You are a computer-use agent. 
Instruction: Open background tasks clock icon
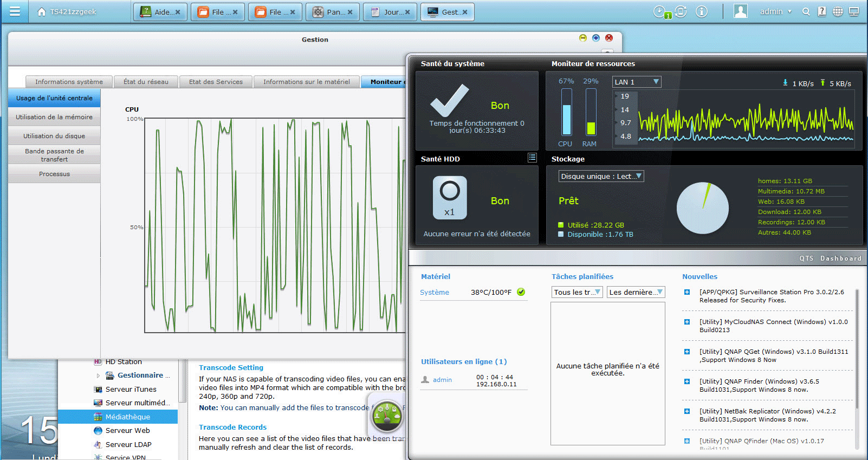[660, 11]
